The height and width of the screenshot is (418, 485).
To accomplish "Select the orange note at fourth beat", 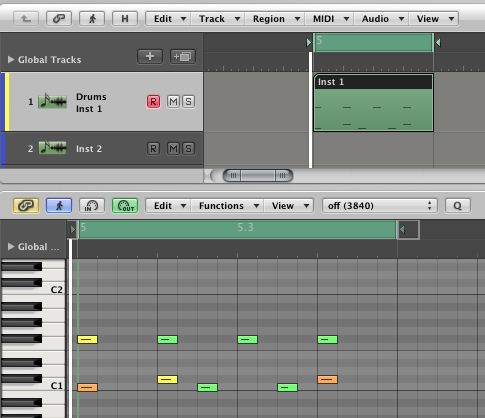I will point(327,380).
